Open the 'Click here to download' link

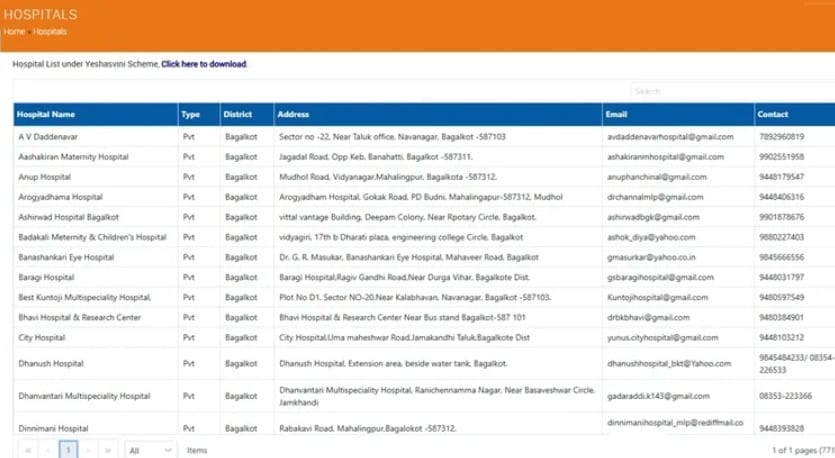click(x=203, y=64)
